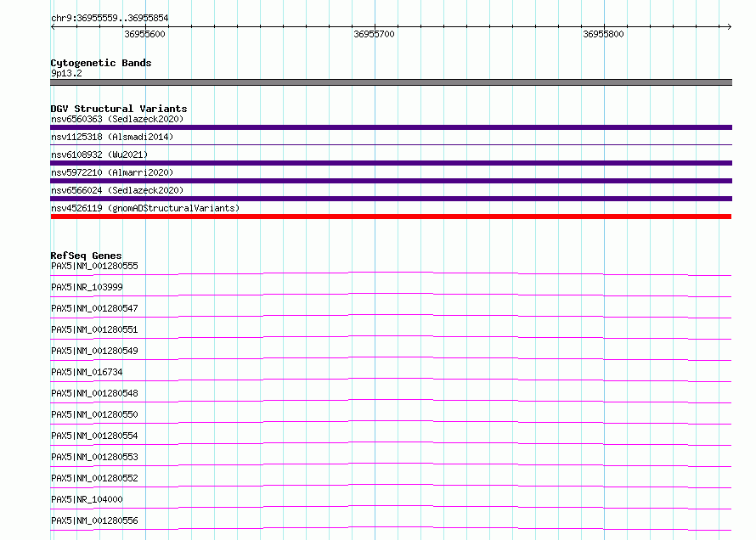Image resolution: width=756 pixels, height=540 pixels.
Task: Open the DGV Structural Variants track title
Action: point(119,109)
